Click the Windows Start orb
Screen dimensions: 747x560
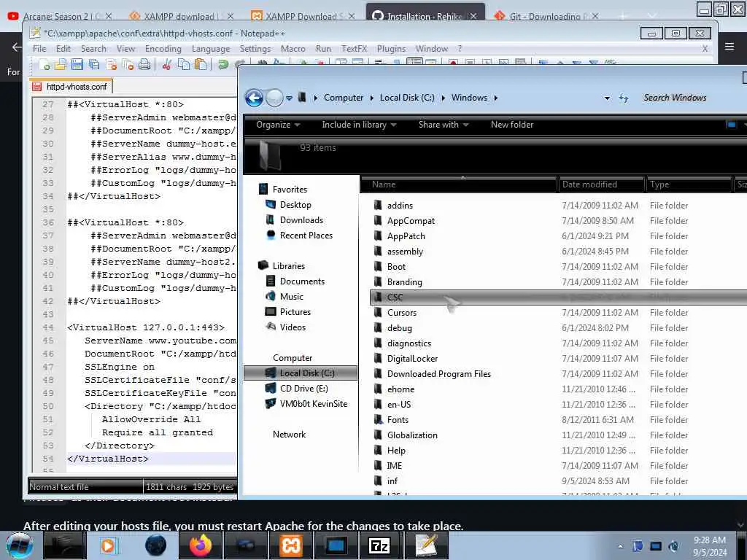(20, 545)
